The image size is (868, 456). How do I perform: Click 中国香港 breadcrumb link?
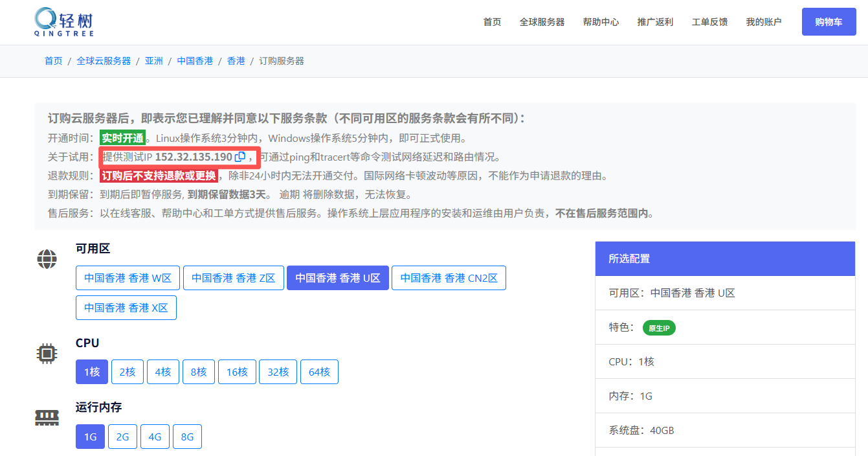pos(195,61)
